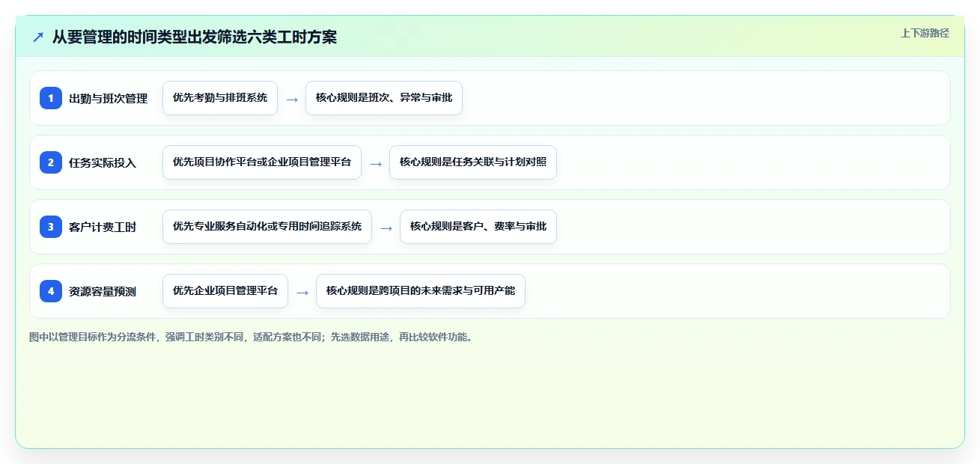Click the title 从要管理的时间类型出发筛选六类工时方案
This screenshot has width=980, height=464.
click(195, 37)
